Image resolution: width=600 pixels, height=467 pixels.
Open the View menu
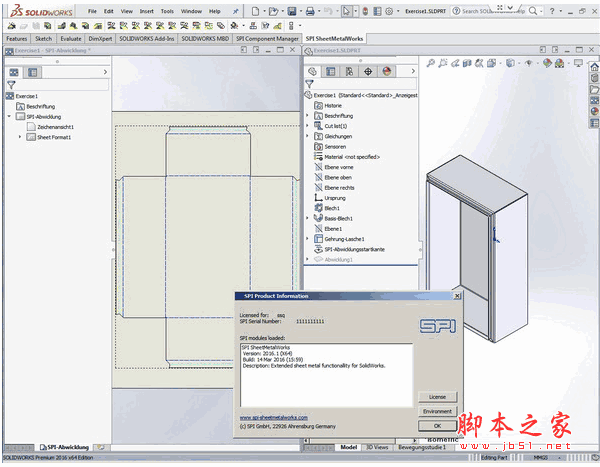coord(127,11)
